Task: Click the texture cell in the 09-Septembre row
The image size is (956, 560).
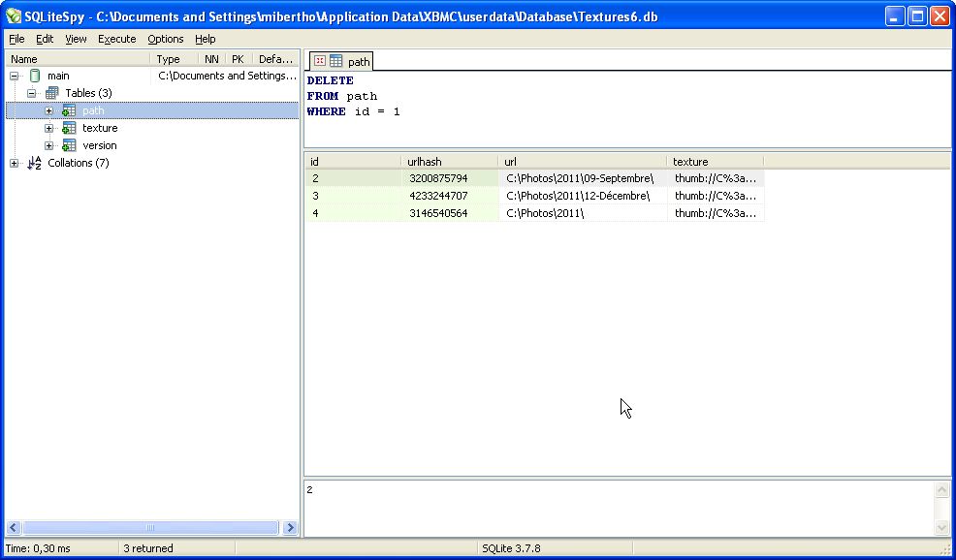Action: point(716,178)
